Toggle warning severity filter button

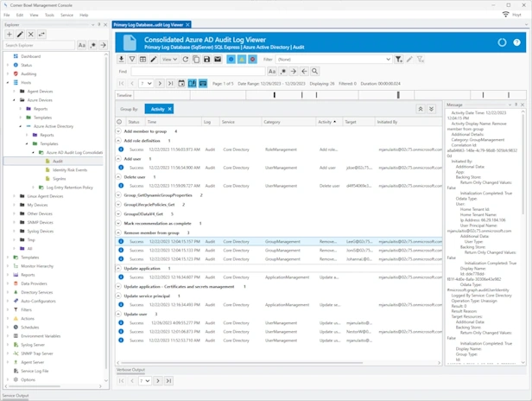(x=242, y=59)
